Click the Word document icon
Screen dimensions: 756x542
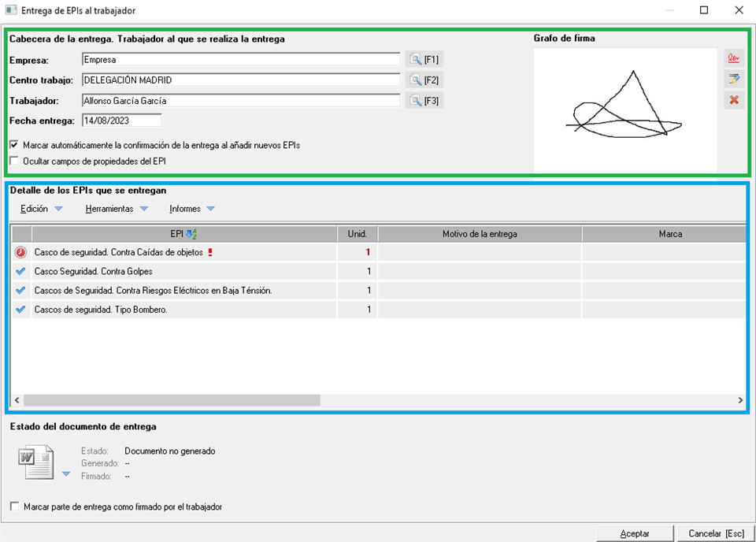click(37, 462)
